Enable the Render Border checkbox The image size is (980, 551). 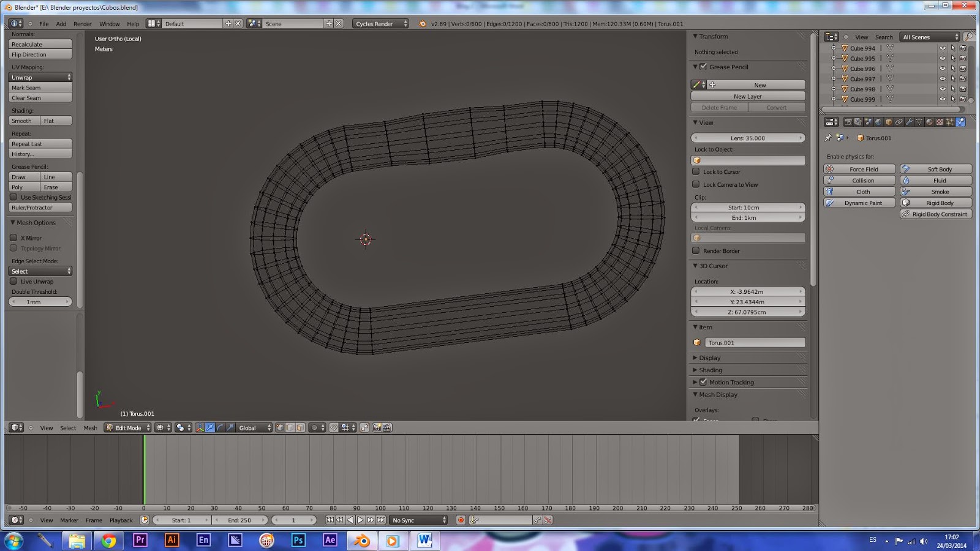point(696,250)
